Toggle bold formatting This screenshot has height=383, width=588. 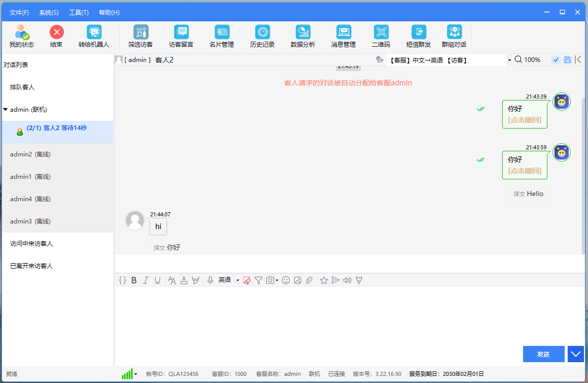click(134, 280)
